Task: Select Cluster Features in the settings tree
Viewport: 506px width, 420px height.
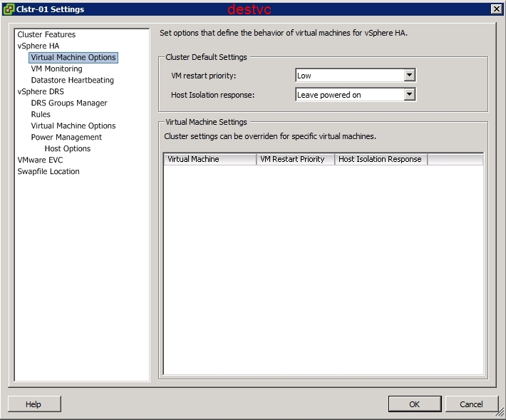Action: click(46, 34)
